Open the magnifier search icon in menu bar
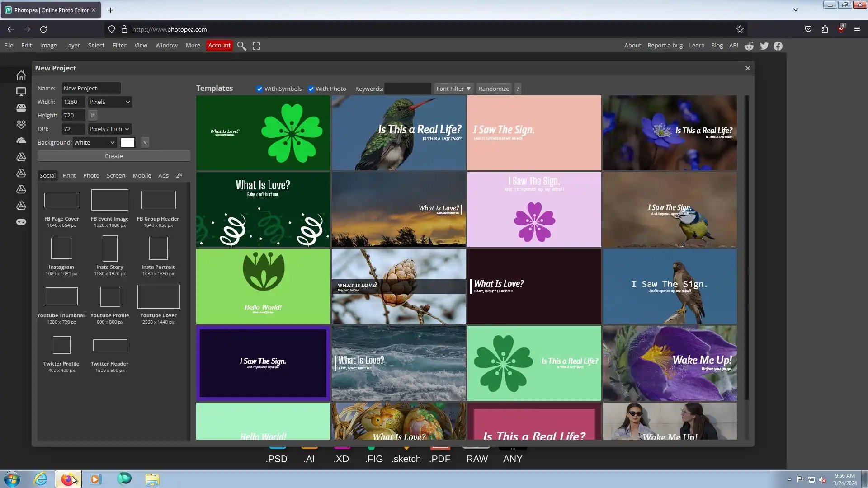Viewport: 868px width, 488px height. click(x=241, y=46)
